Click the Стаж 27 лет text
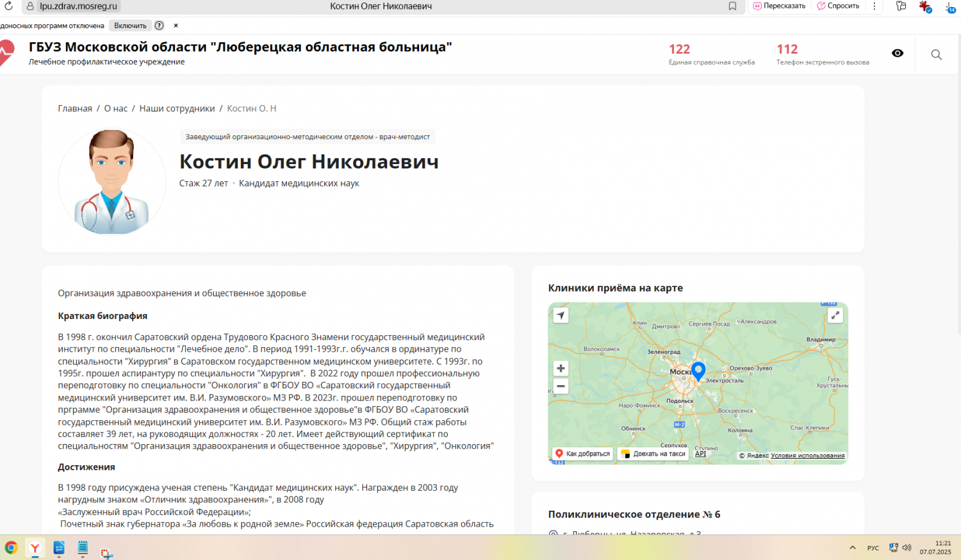 pyautogui.click(x=204, y=183)
